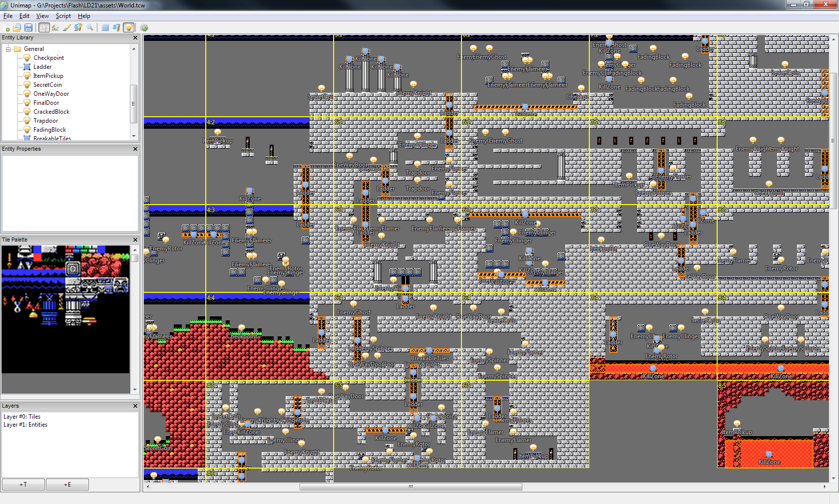Click the OneWayDoor lightbulb icon in library
The height and width of the screenshot is (504, 839).
click(x=27, y=94)
